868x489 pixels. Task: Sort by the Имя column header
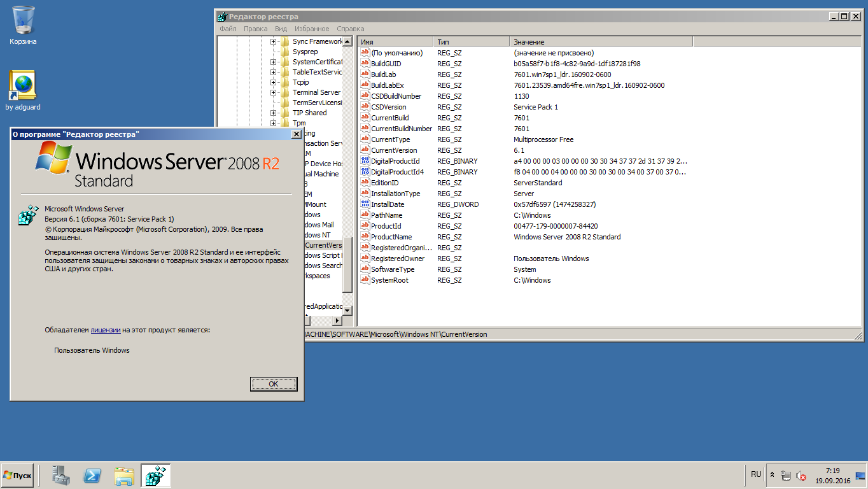(395, 41)
